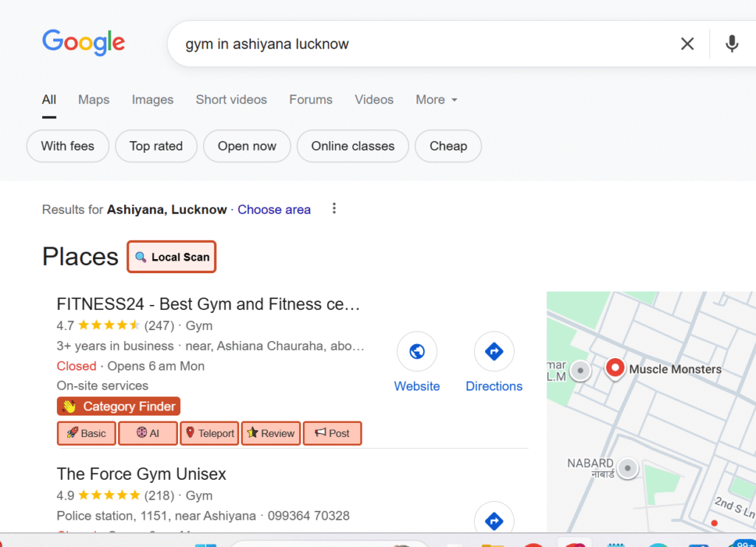Click into the Google search field

pyautogui.click(x=421, y=44)
